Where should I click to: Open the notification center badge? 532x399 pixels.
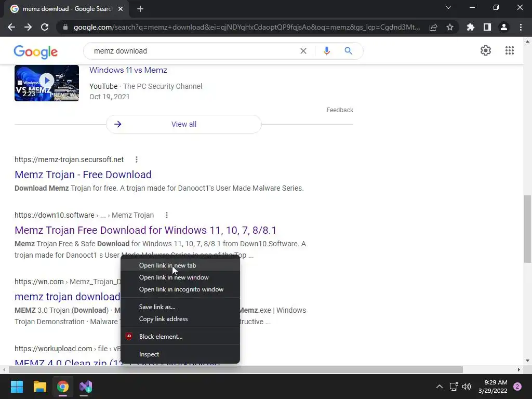[x=517, y=387]
